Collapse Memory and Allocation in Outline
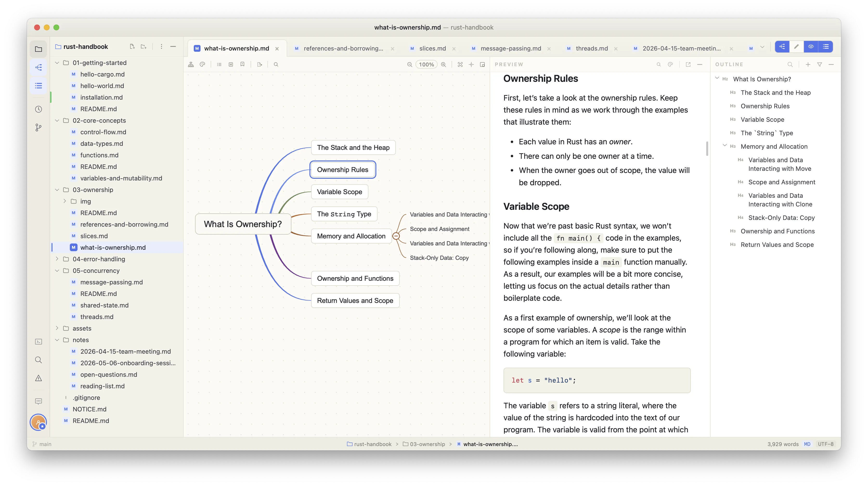This screenshot has width=868, height=486. tap(725, 146)
